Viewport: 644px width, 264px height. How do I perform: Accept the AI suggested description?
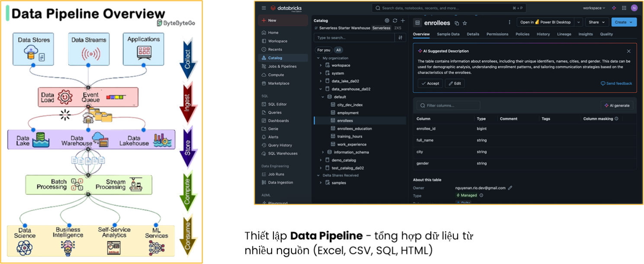[430, 83]
